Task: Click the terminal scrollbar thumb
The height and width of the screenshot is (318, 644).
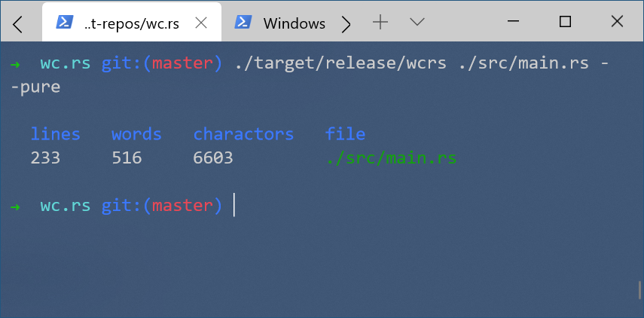Action: pos(639,290)
